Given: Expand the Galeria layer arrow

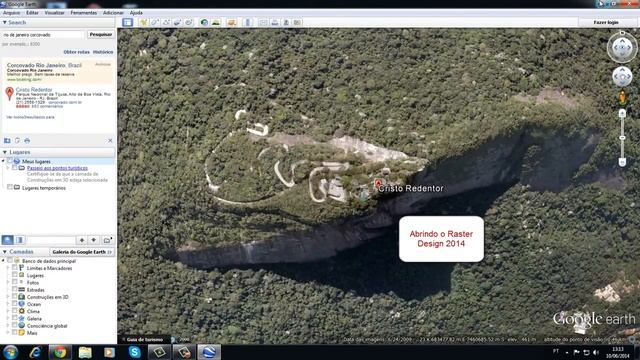Looking at the screenshot, I should pos(8,318).
